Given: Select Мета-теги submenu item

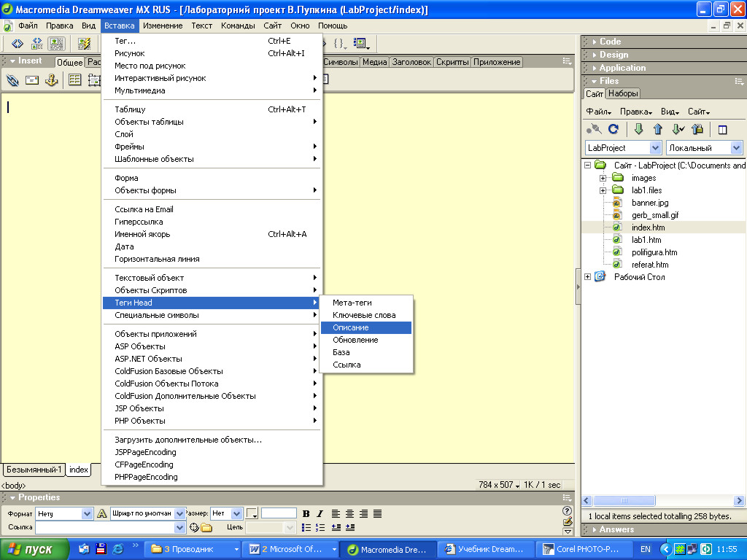Looking at the screenshot, I should click(366, 303).
